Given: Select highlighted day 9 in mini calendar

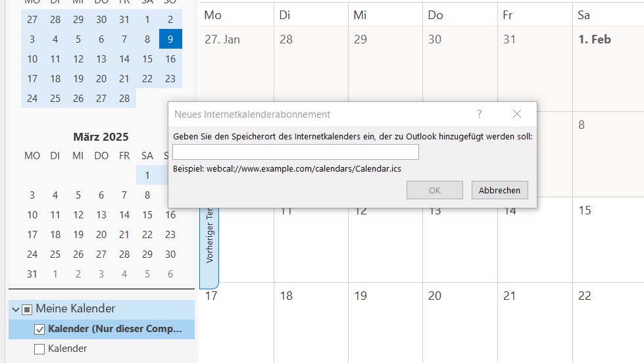Looking at the screenshot, I should point(170,39).
